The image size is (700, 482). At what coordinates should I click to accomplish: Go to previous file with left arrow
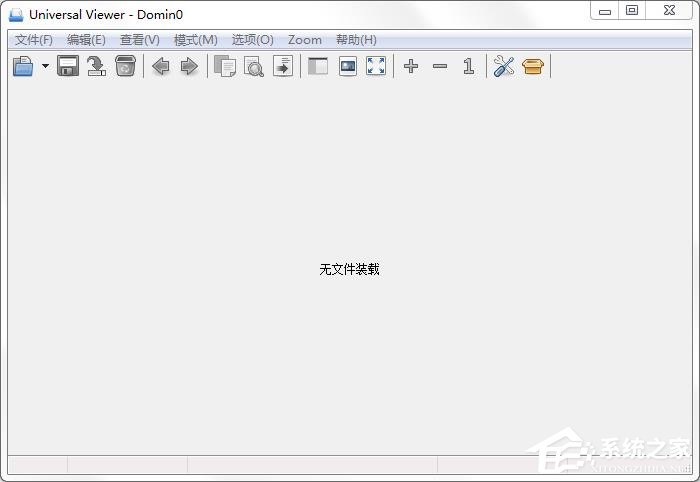160,67
